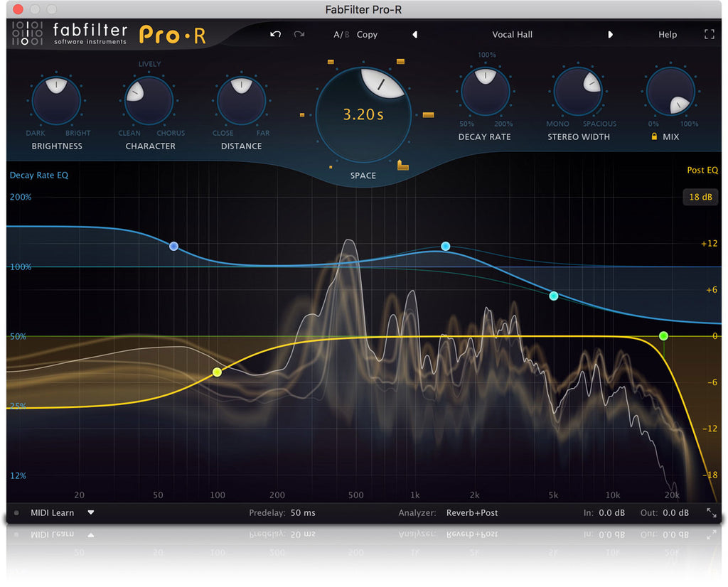Click the 200% decay scale label

pyautogui.click(x=21, y=197)
